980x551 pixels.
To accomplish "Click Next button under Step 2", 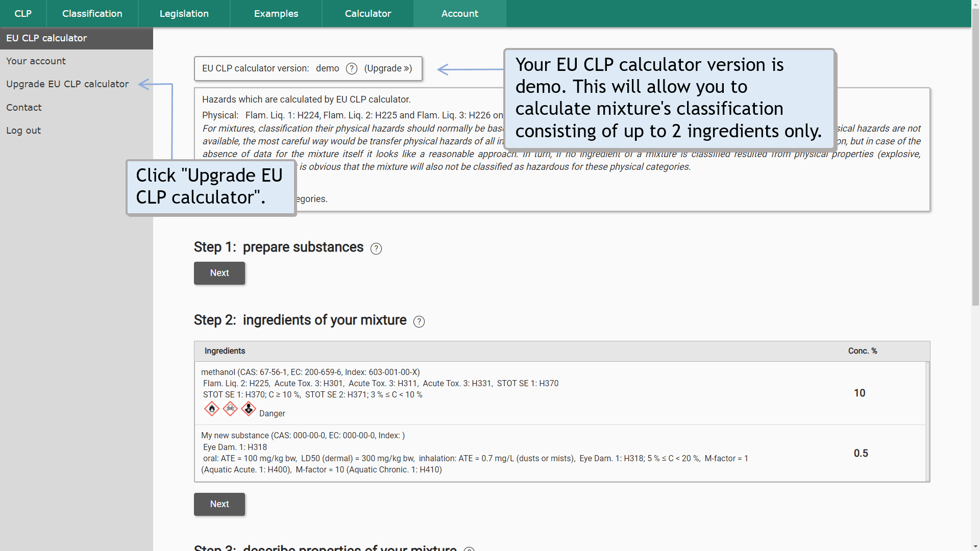I will [x=219, y=504].
